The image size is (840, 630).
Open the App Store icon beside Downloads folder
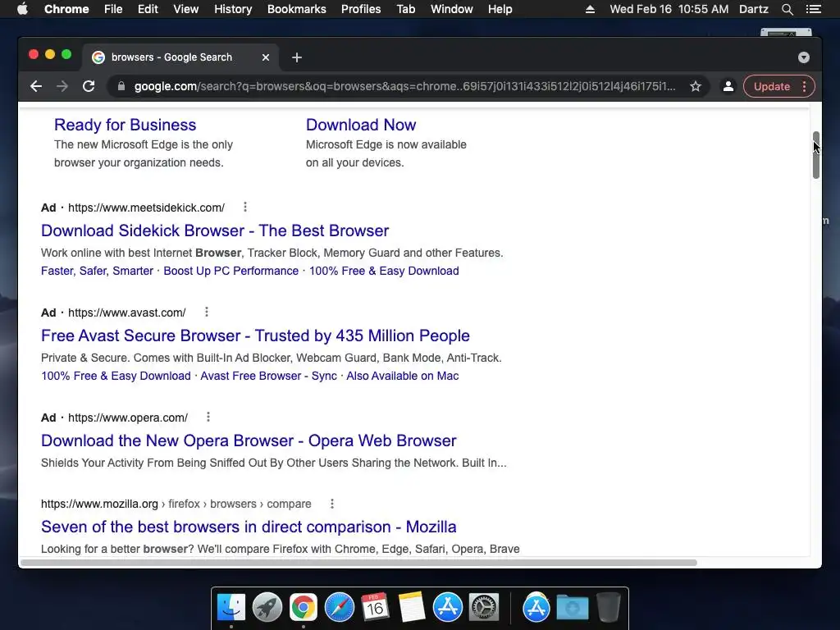(536, 607)
